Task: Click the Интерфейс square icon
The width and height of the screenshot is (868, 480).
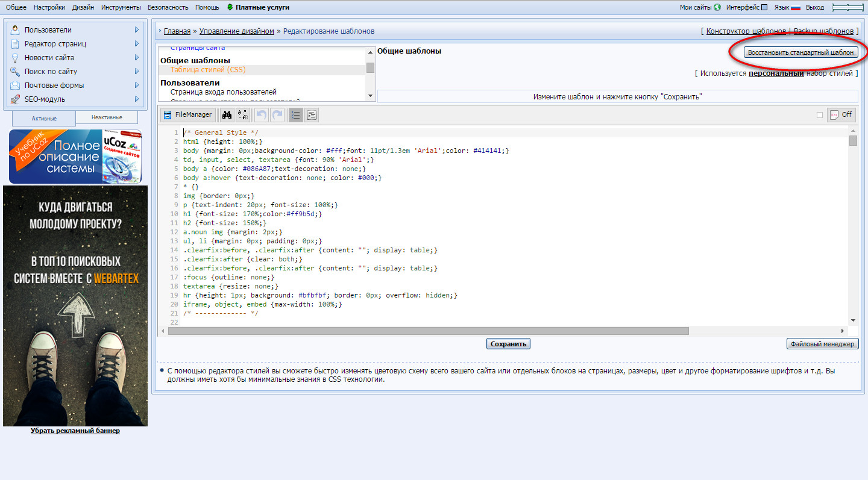Action: pos(764,7)
